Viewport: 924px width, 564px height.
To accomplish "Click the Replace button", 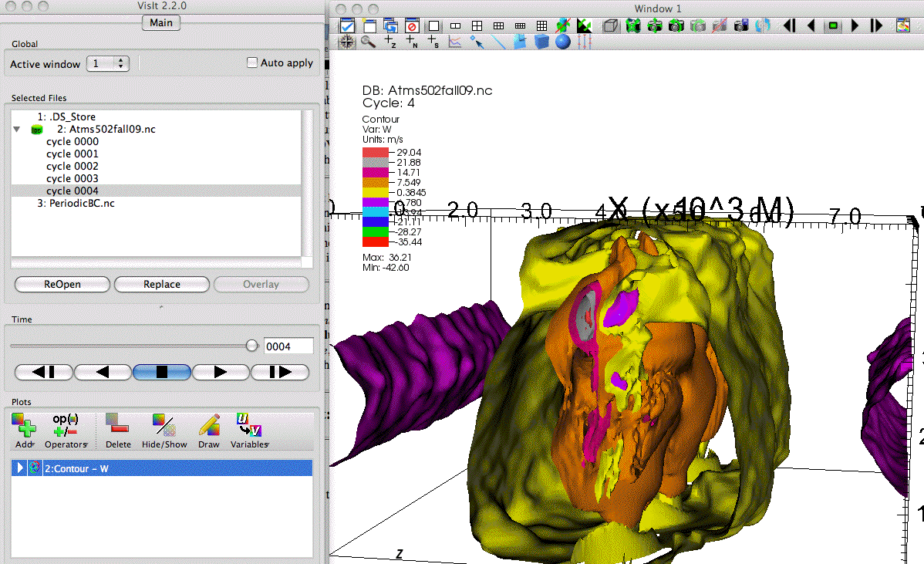I will [162, 284].
